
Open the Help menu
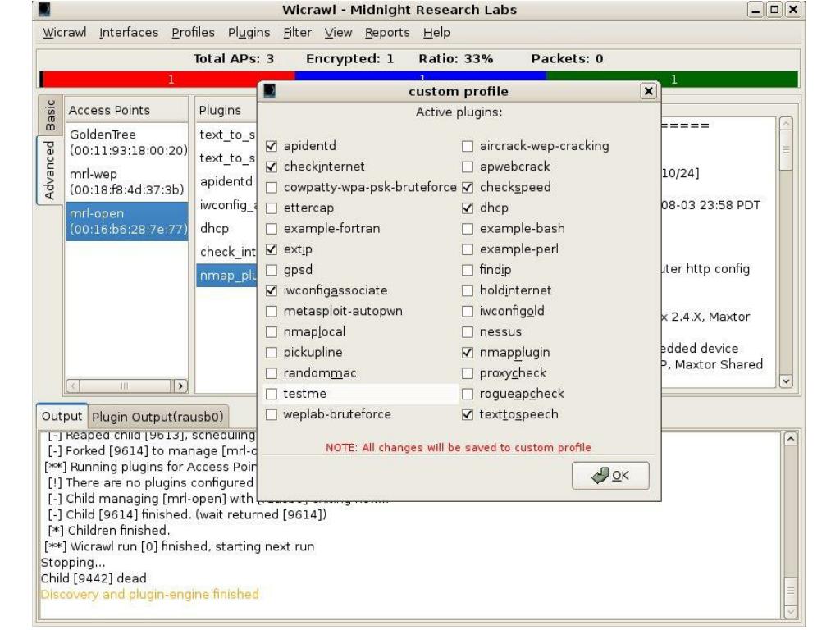pyautogui.click(x=436, y=33)
